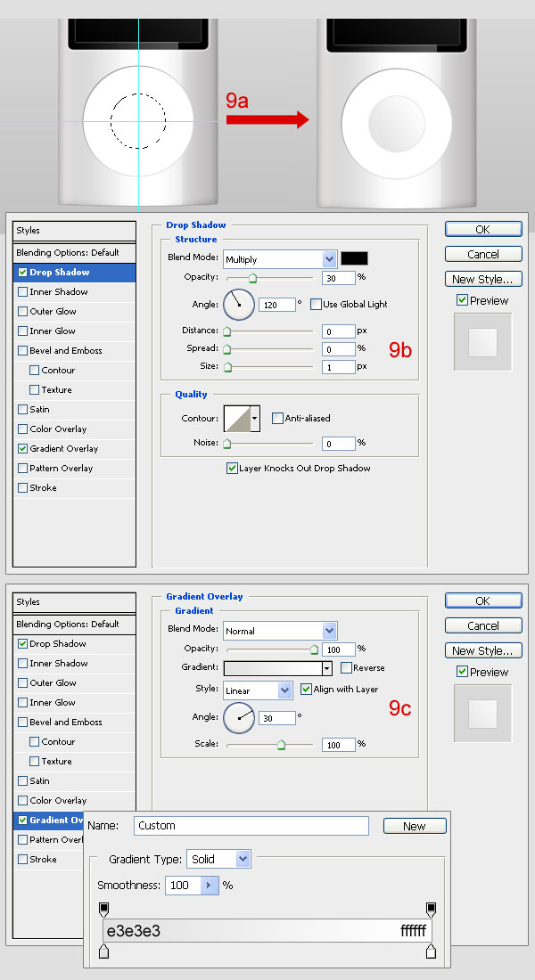Click the Smoothness arrow stepper
This screenshot has height=980, width=535.
coord(210,886)
